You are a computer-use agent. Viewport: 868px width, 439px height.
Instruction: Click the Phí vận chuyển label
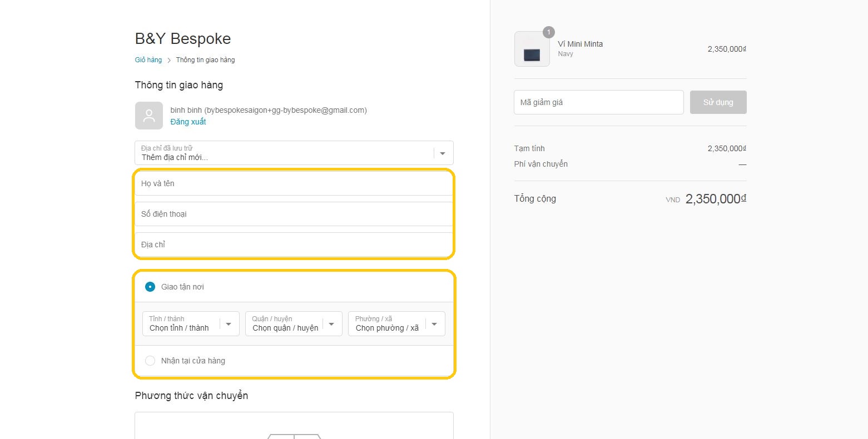[541, 164]
